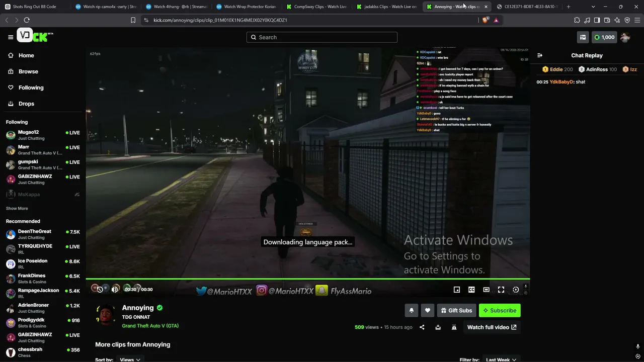Open Ice Poseidon in Recommended channels
Image resolution: width=644 pixels, height=362 pixels.
(43, 263)
